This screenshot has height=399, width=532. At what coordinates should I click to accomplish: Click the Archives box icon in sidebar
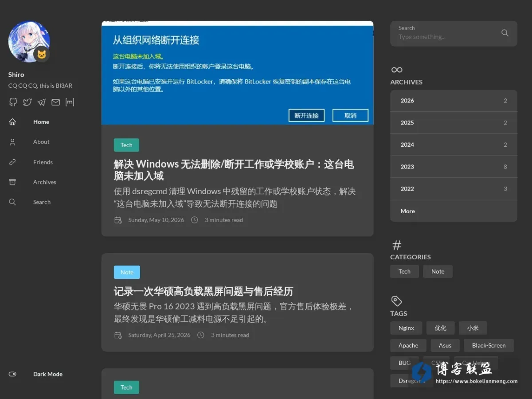[12, 182]
